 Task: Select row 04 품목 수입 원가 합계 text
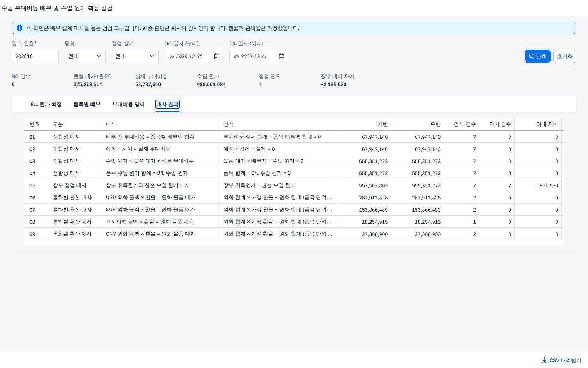point(147,173)
